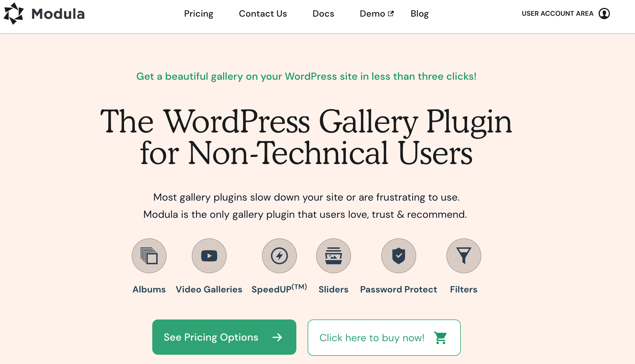Select the Albums feature label
635x364 pixels.
pyautogui.click(x=149, y=289)
